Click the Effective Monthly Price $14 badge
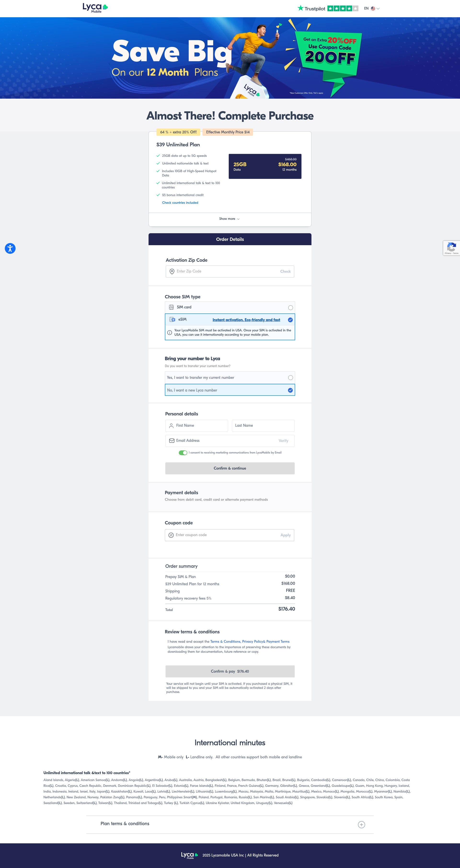The height and width of the screenshot is (868, 460). (x=228, y=132)
